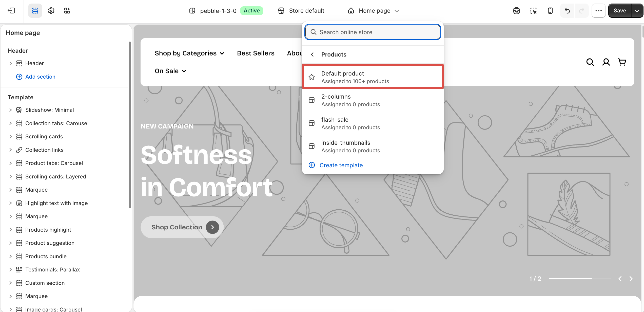Select the Default product template
The image size is (644, 312).
(x=373, y=77)
